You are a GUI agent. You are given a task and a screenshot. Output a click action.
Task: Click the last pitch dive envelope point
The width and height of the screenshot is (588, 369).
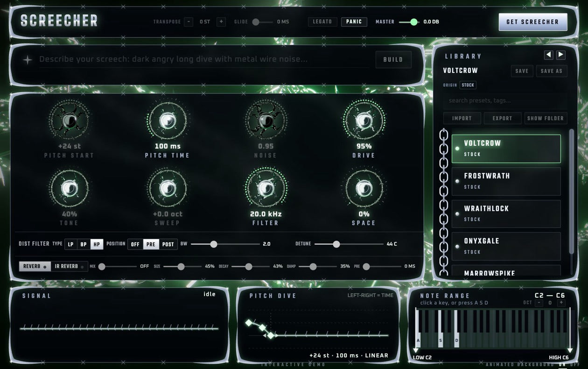[271, 335]
